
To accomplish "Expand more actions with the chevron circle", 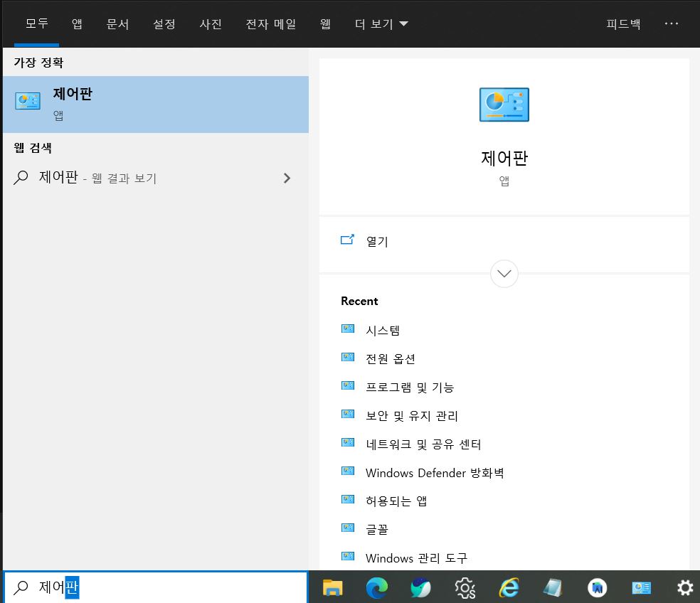I will click(504, 274).
